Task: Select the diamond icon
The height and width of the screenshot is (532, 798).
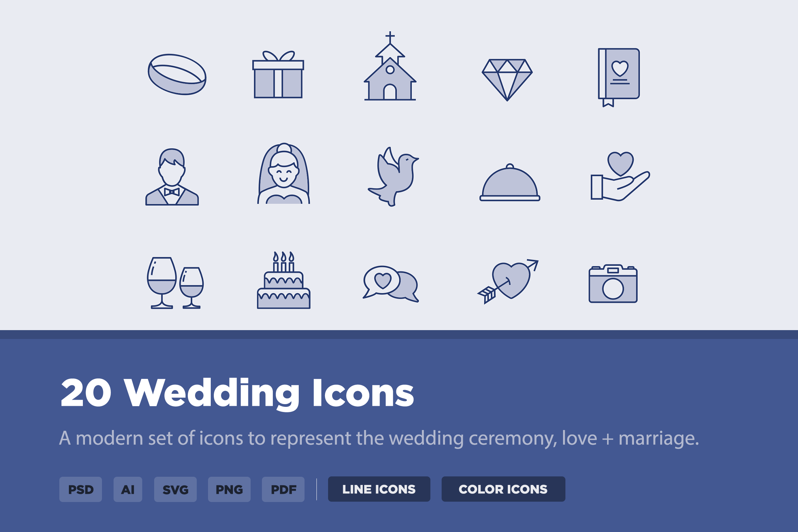Action: tap(507, 80)
